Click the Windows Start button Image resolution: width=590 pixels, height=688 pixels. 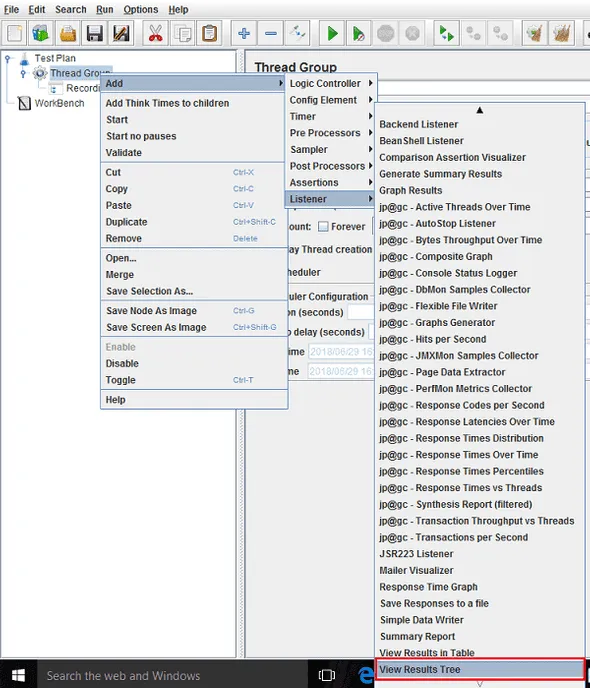pos(18,675)
